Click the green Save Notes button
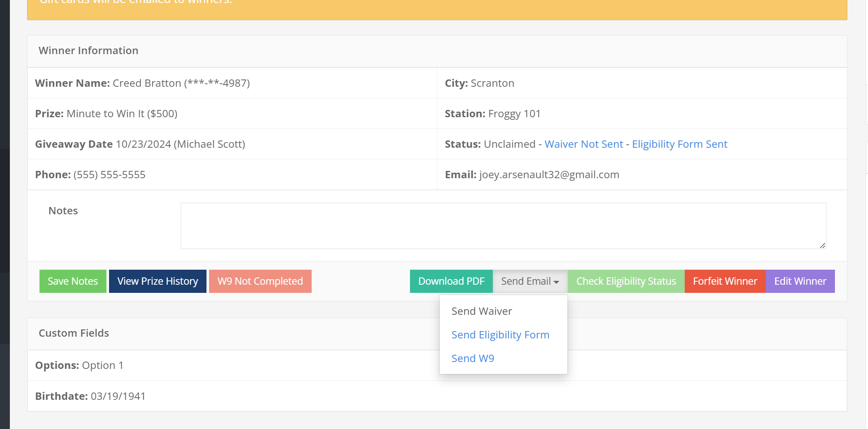Screen dimensions: 868x429 [73, 281]
